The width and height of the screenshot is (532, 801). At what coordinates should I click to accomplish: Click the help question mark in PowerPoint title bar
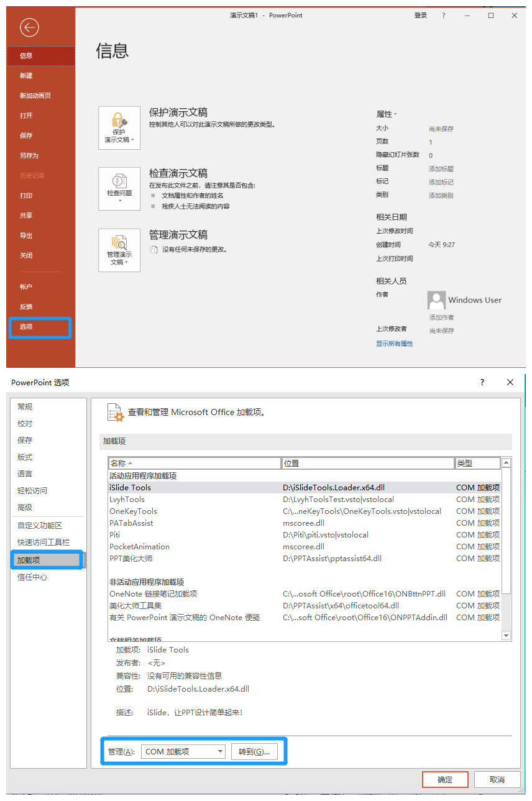(444, 16)
